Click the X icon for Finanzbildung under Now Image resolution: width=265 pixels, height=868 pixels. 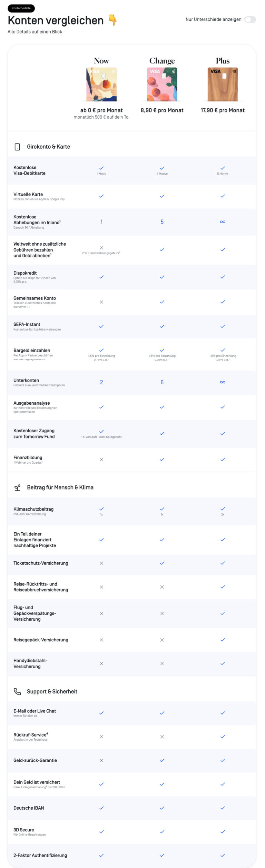101,460
